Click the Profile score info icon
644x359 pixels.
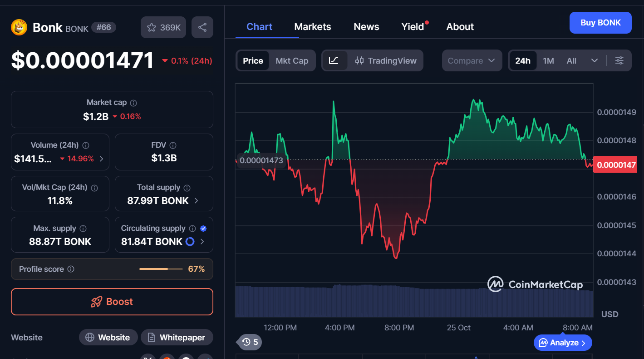71,269
